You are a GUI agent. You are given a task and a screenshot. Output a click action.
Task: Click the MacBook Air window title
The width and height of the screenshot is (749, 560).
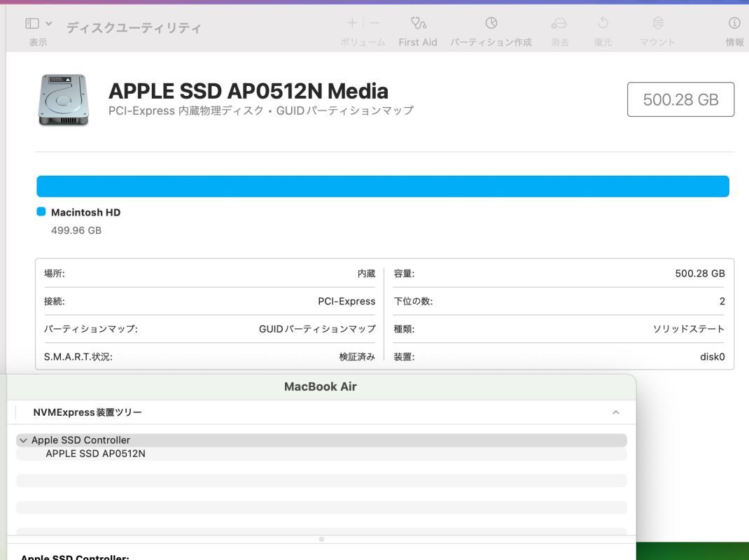tap(321, 386)
